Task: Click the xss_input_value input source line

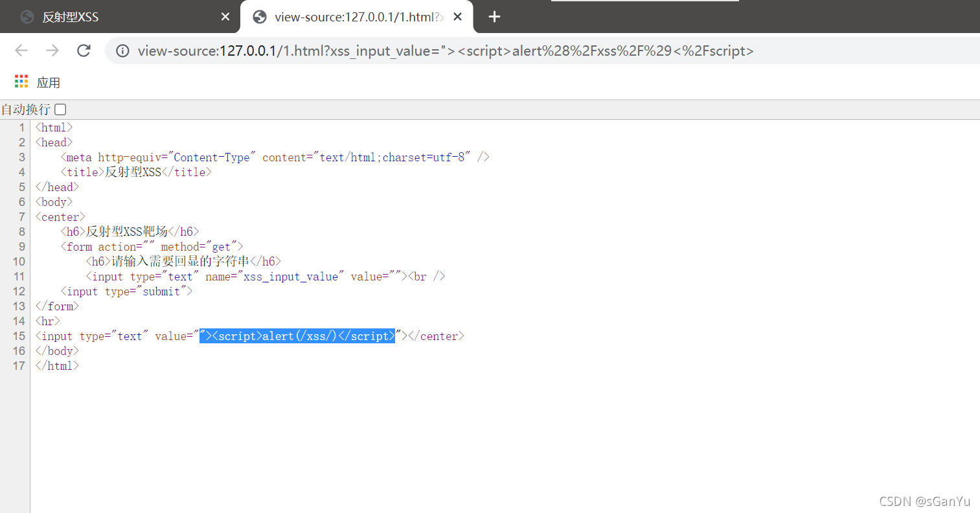Action: 266,277
